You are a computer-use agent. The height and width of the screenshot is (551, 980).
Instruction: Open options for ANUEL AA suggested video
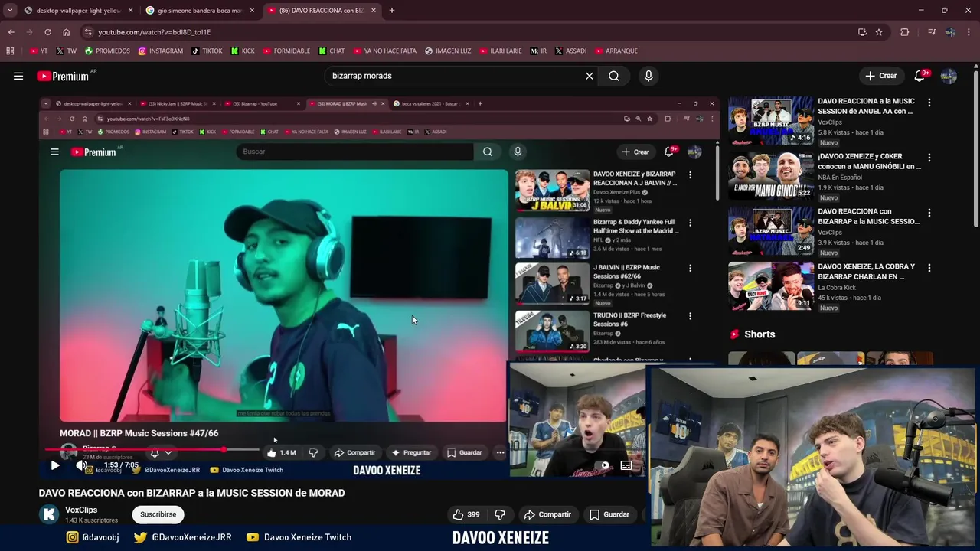tap(929, 103)
